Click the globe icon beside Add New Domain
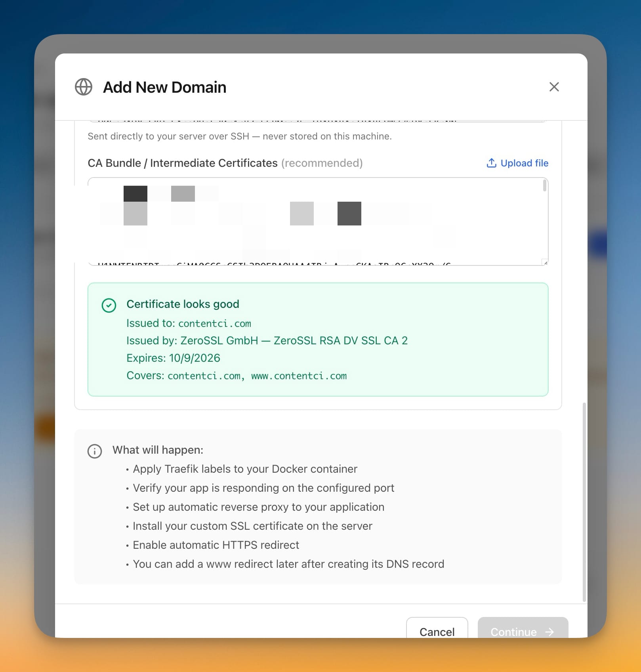Image resolution: width=641 pixels, height=672 pixels. (x=84, y=87)
